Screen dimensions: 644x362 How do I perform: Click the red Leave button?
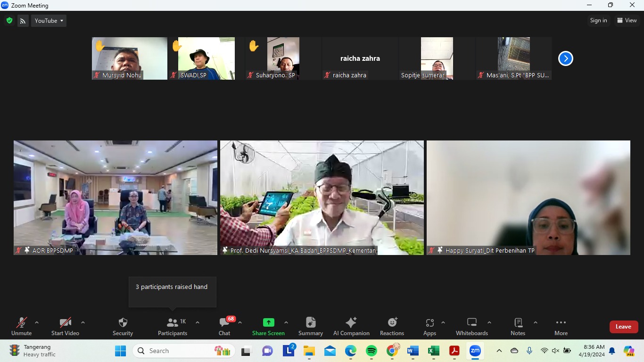click(x=623, y=327)
